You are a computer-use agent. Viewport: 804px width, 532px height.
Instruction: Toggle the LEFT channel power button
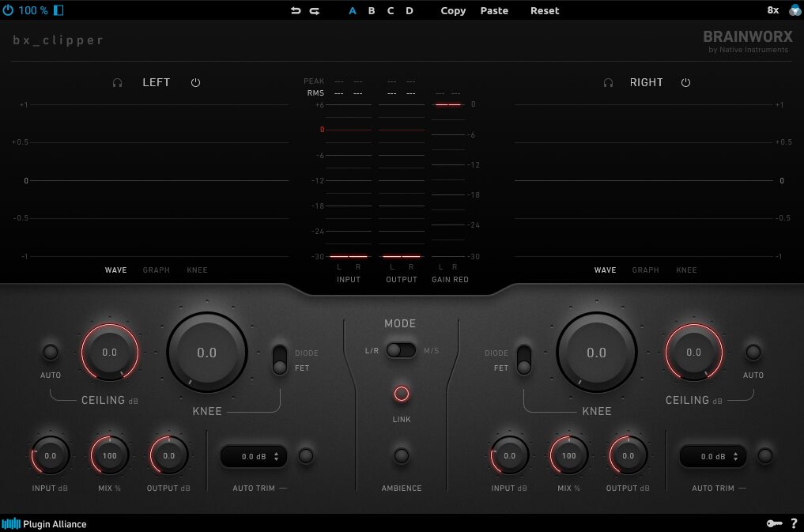(x=195, y=82)
